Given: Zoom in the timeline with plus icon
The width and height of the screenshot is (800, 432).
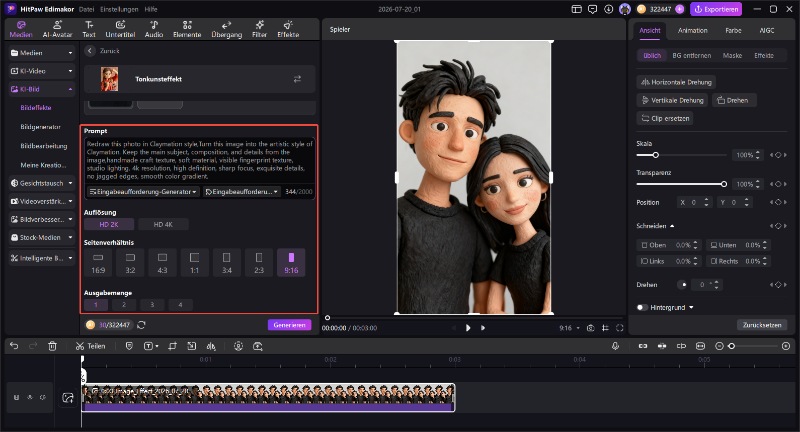Looking at the screenshot, I should tap(786, 346).
